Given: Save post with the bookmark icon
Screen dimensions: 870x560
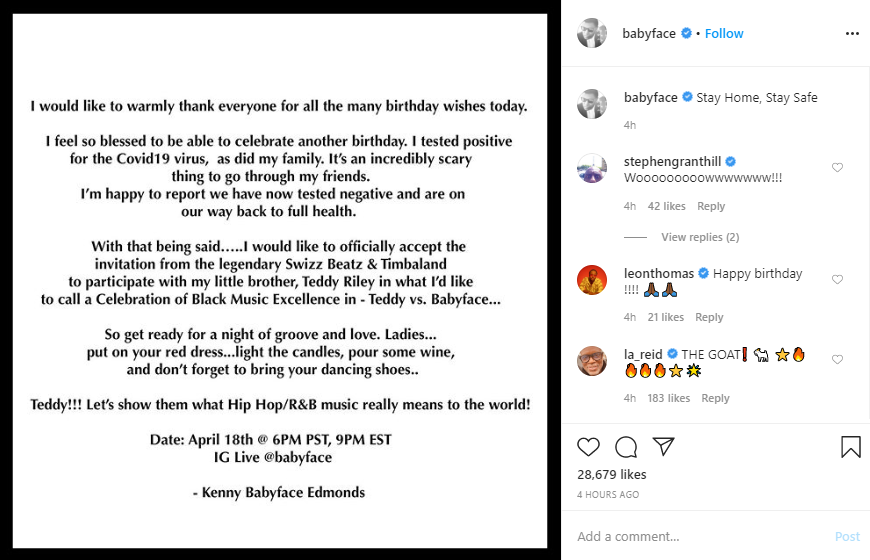Looking at the screenshot, I should pyautogui.click(x=850, y=447).
